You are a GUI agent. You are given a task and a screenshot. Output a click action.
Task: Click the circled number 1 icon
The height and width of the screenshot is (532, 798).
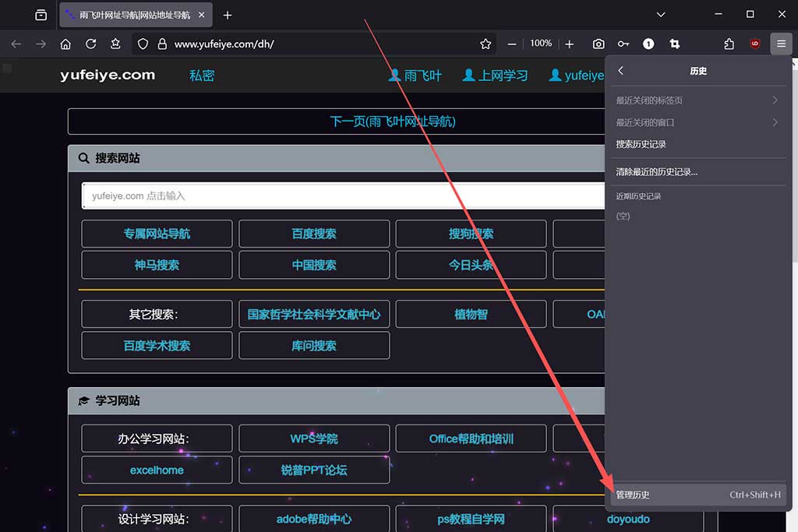click(648, 44)
